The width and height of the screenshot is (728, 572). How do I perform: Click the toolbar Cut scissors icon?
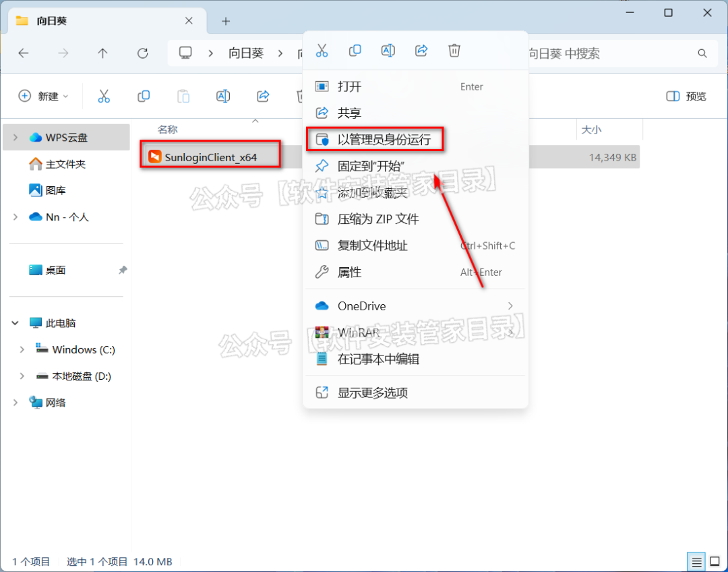click(104, 96)
